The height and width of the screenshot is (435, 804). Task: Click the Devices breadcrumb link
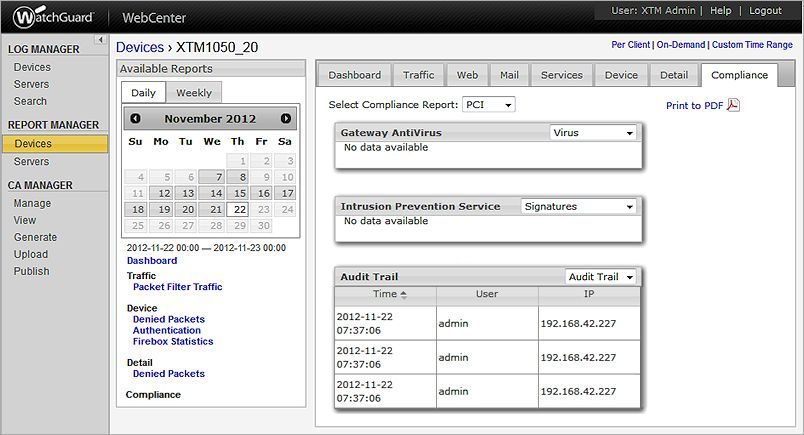click(139, 47)
